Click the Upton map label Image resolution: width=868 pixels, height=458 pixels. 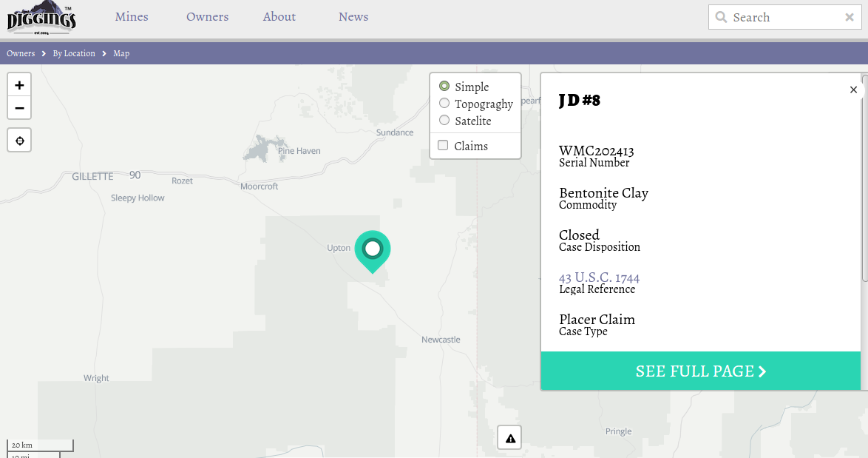[x=339, y=248]
